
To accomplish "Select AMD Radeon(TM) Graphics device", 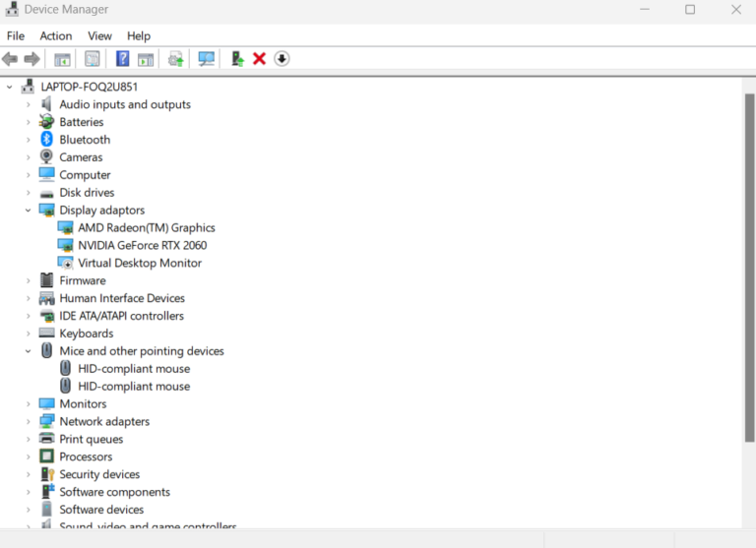I will click(x=147, y=227).
